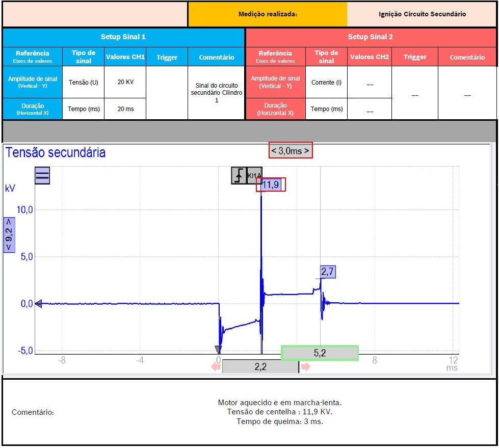Click the left pink arrow beside 2,2

pos(216,367)
